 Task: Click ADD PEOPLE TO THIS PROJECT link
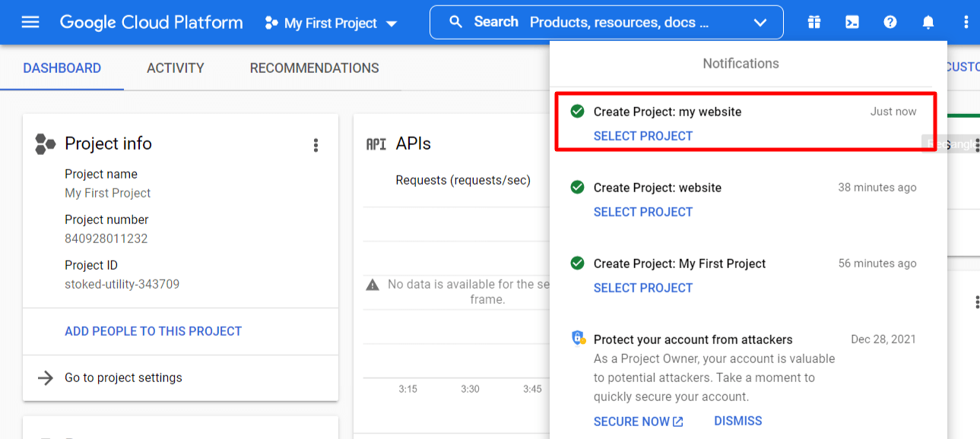pyautogui.click(x=154, y=331)
